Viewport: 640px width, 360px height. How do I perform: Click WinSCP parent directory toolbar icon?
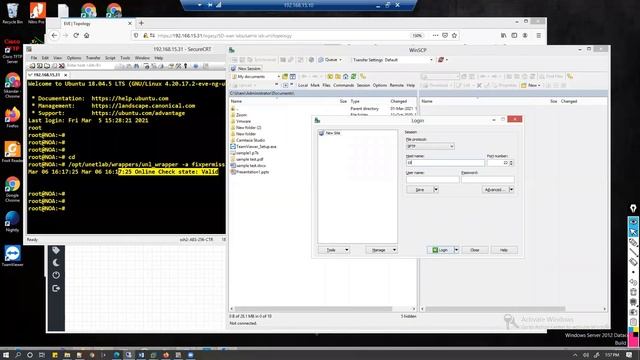click(330, 76)
